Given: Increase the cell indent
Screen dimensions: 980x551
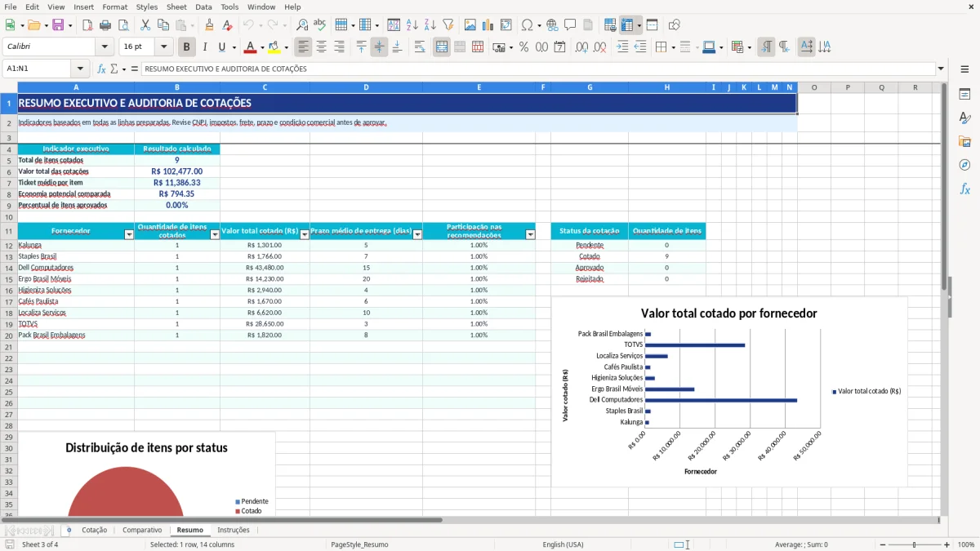Looking at the screenshot, I should pyautogui.click(x=623, y=47).
